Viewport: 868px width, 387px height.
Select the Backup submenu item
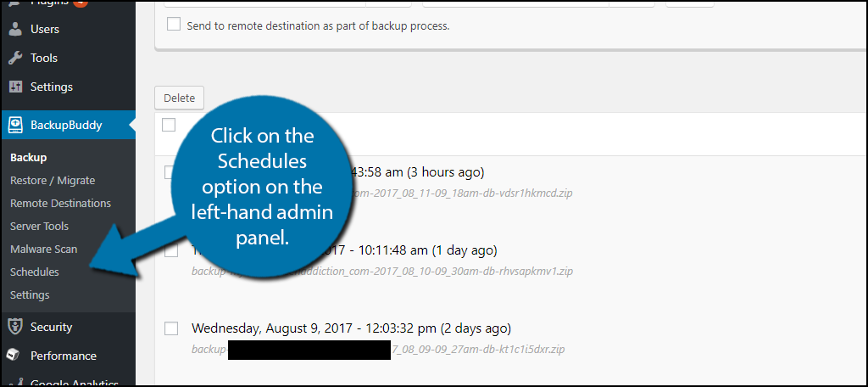28,158
